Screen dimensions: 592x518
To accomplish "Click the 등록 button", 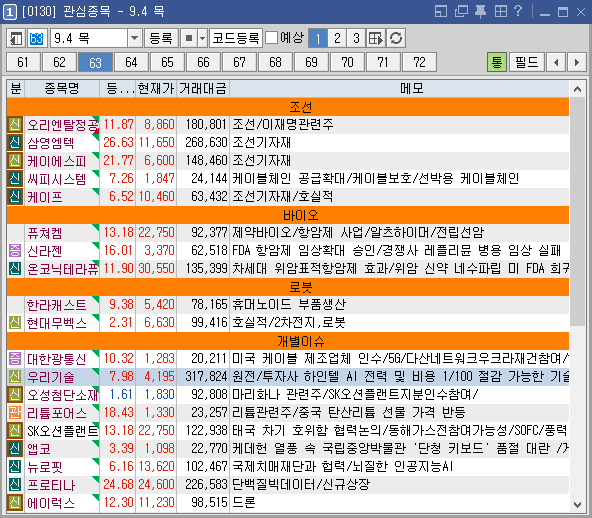I will tap(161, 38).
